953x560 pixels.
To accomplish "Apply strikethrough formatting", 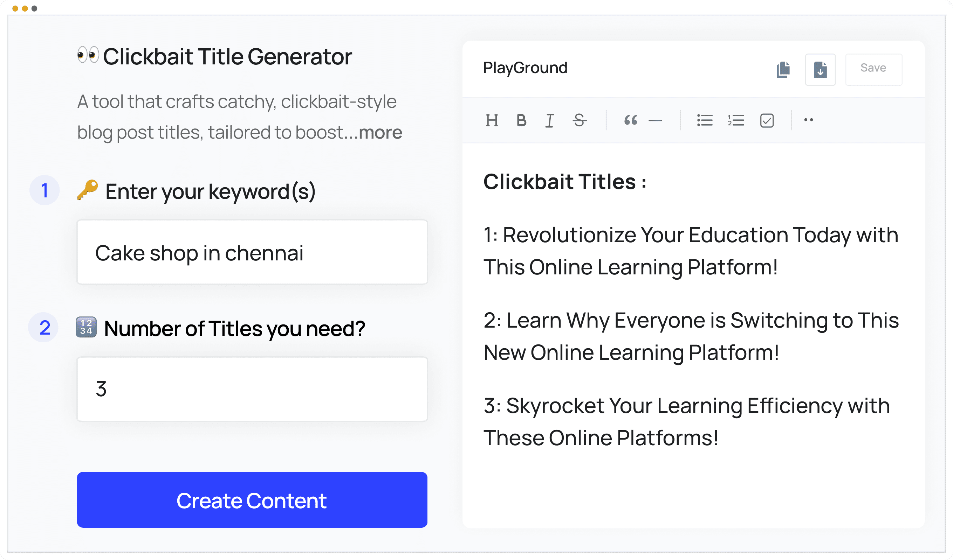I will click(x=580, y=120).
